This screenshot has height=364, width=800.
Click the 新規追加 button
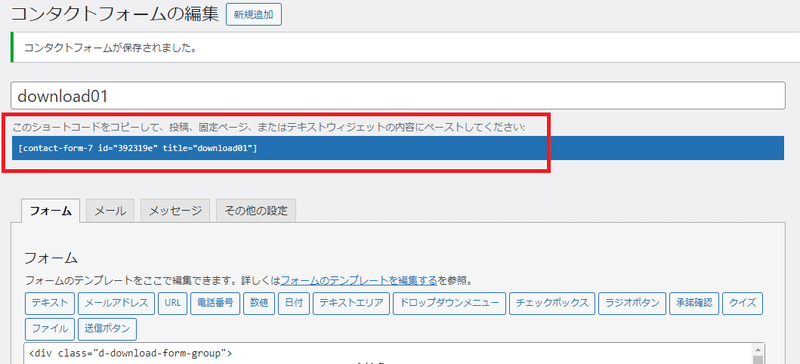tap(254, 15)
